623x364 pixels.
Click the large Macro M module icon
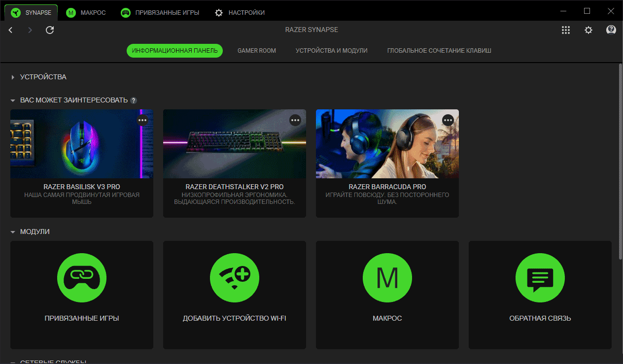tap(387, 279)
